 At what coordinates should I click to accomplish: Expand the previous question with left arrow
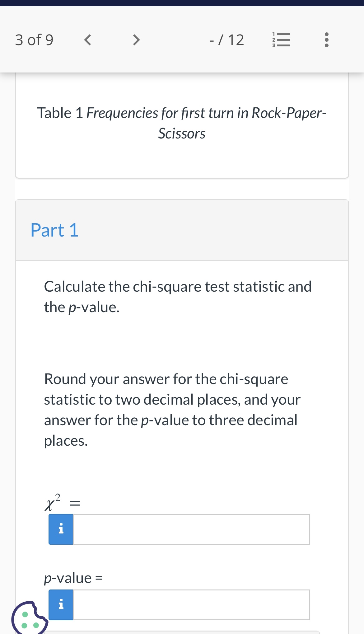[87, 40]
